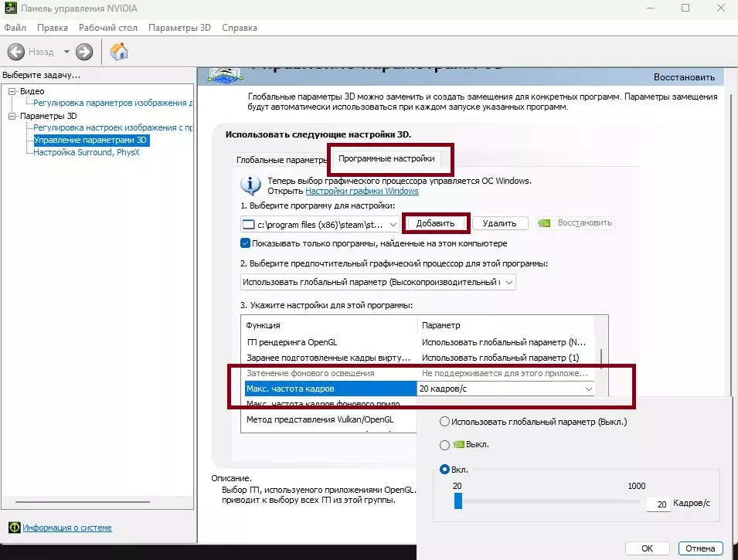The height and width of the screenshot is (560, 738).
Task: Click the Back arrow icon in toolbar
Action: tap(16, 52)
